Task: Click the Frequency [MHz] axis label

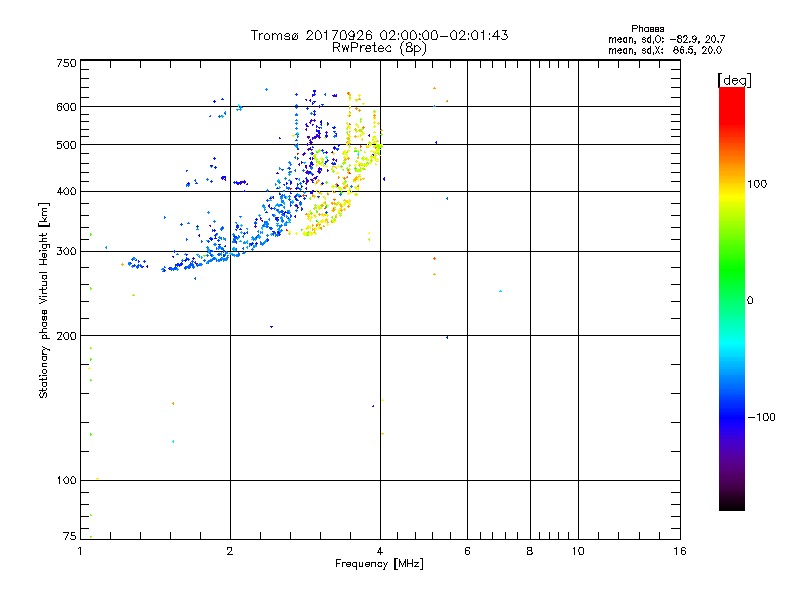Action: (x=379, y=566)
